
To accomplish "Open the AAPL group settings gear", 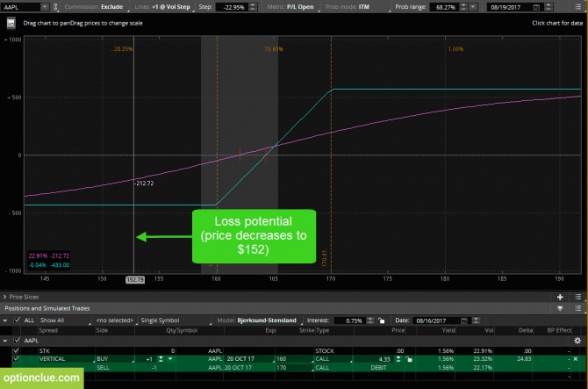I will coord(577,341).
